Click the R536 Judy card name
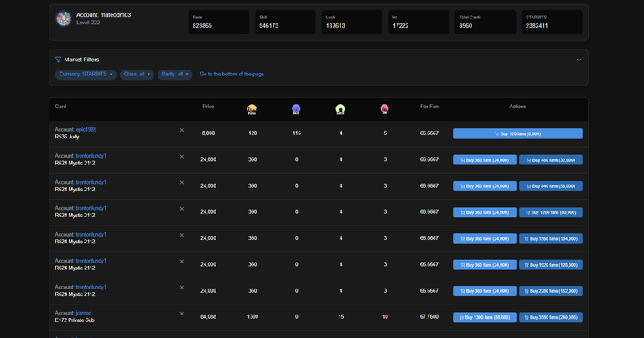 pyautogui.click(x=67, y=137)
